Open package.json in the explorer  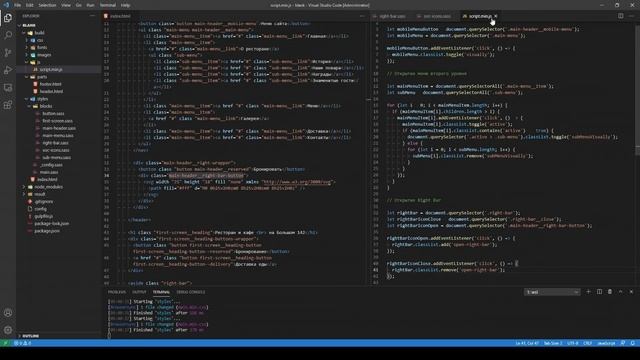pyautogui.click(x=47, y=231)
